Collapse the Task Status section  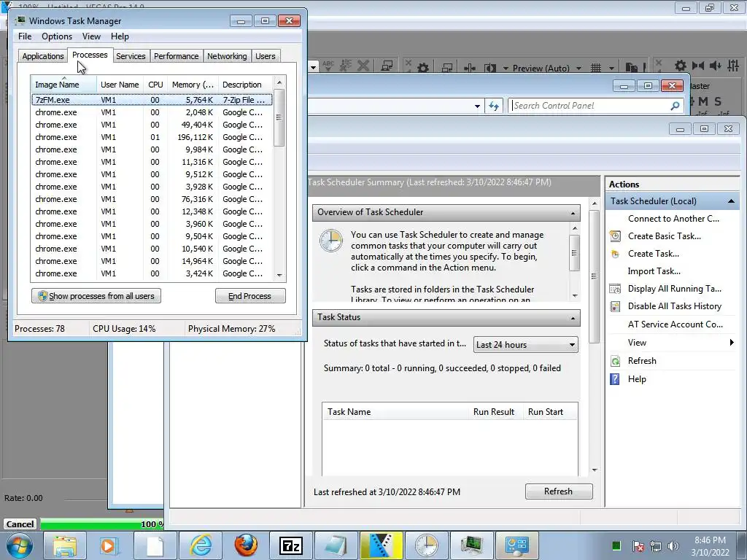click(x=573, y=318)
